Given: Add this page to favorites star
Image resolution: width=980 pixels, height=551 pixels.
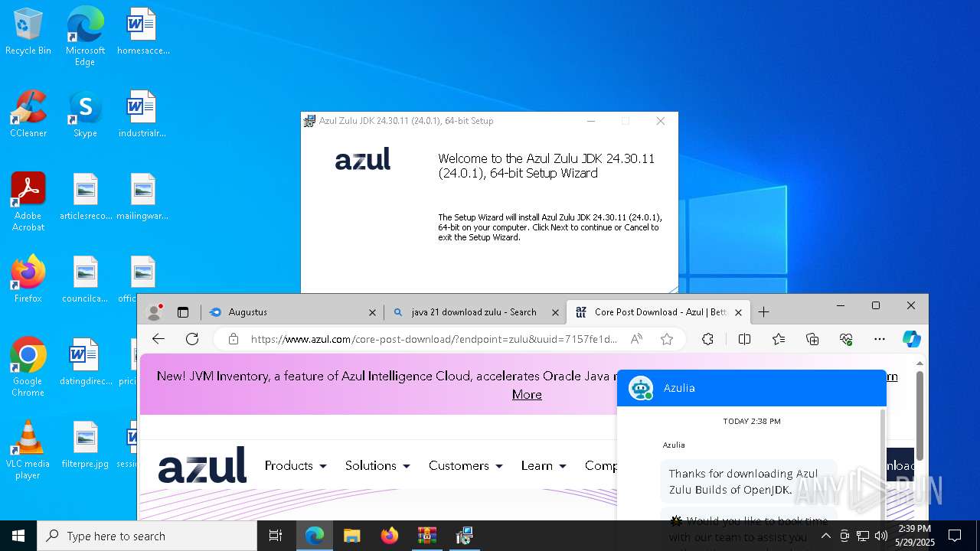Looking at the screenshot, I should 667,339.
